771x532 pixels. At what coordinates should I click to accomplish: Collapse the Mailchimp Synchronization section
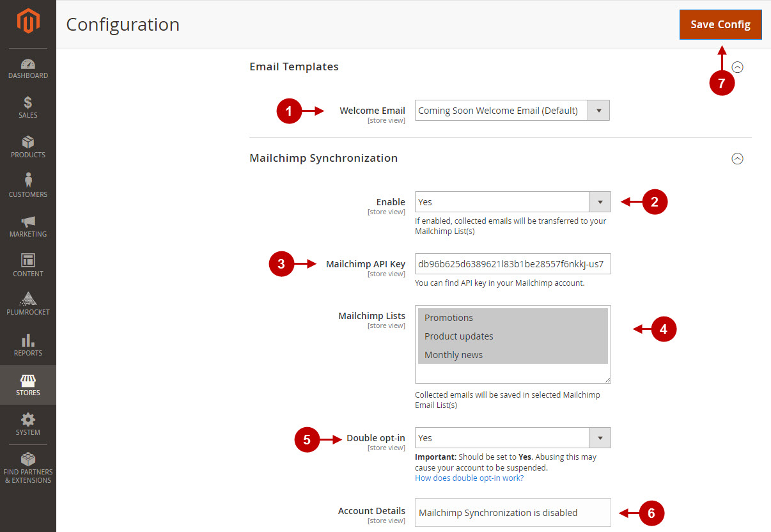point(737,159)
